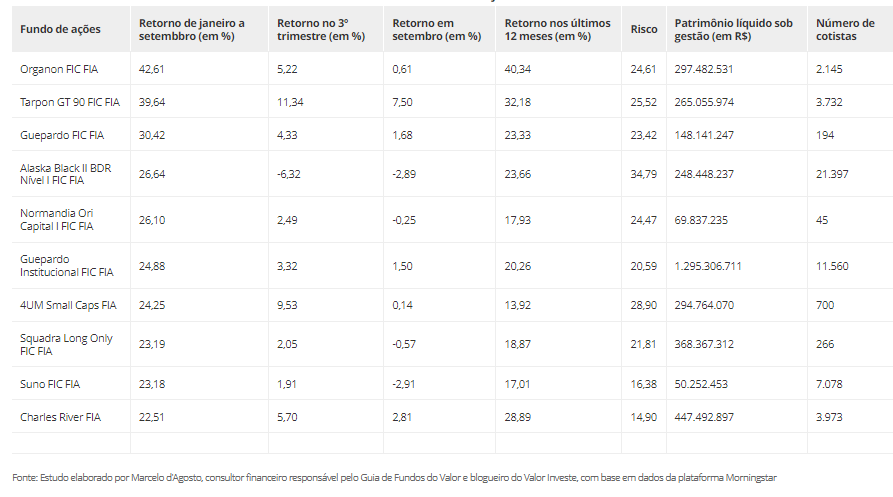Viewport: 893px width, 497px height.
Task: Click the 'Retorno de janeiro a setembro' header
Action: point(191,29)
